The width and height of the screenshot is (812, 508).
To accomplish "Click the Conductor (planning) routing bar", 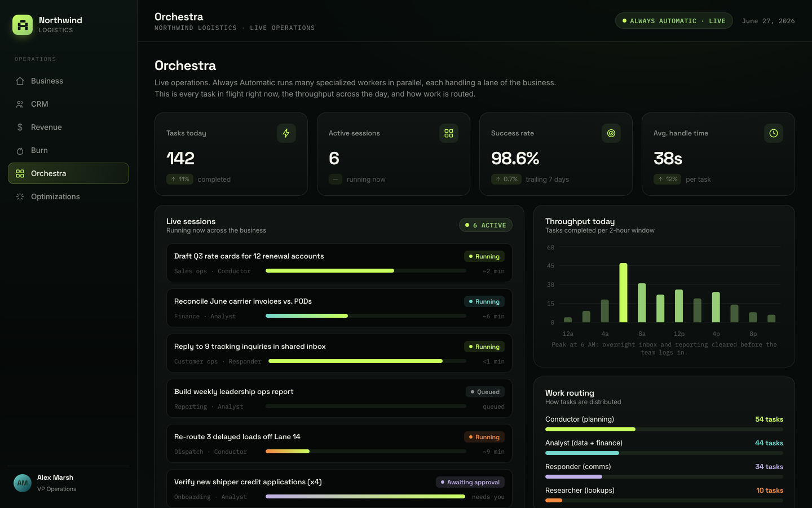I will pyautogui.click(x=664, y=429).
